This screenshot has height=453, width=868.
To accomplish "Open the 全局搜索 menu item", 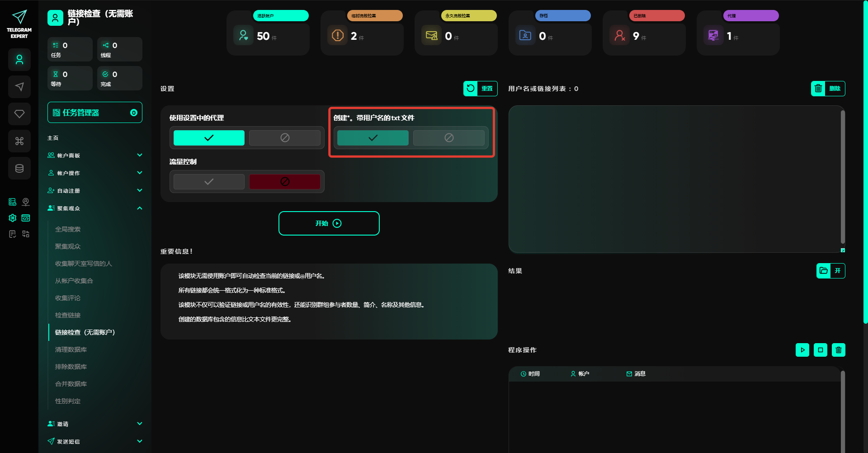I will (68, 229).
